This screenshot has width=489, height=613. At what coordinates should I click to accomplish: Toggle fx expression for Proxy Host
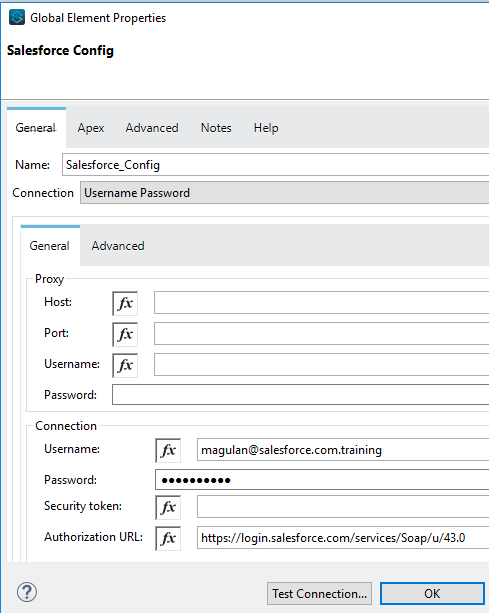coord(125,303)
